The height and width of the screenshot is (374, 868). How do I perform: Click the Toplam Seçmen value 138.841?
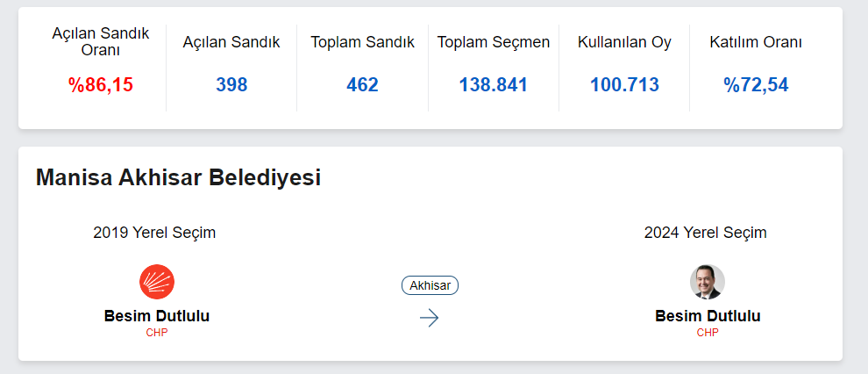point(494,85)
